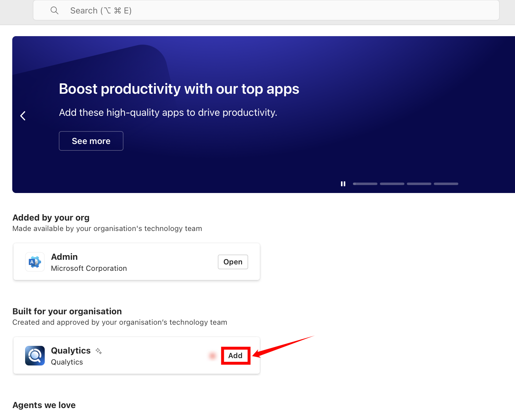Click the magnifying glass search icon
515x420 pixels.
(55, 10)
